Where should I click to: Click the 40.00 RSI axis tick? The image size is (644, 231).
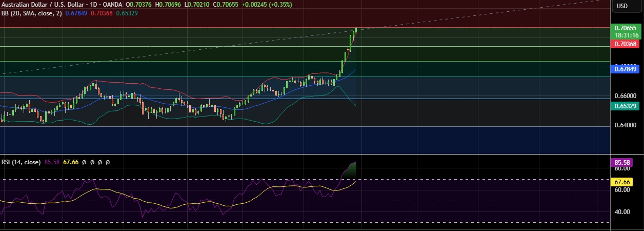pos(622,211)
